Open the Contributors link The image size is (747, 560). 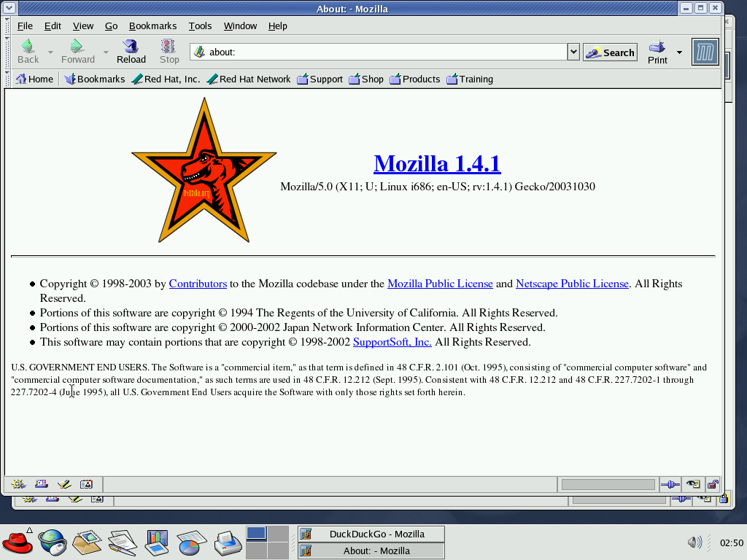click(198, 284)
